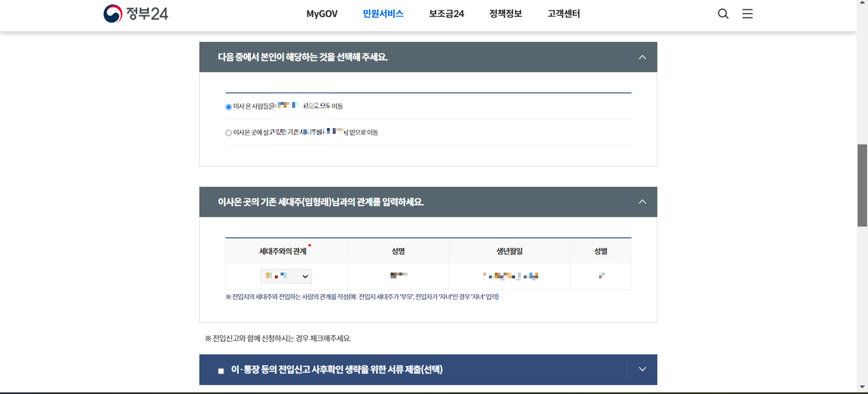Open the search magnifier icon

pos(723,14)
